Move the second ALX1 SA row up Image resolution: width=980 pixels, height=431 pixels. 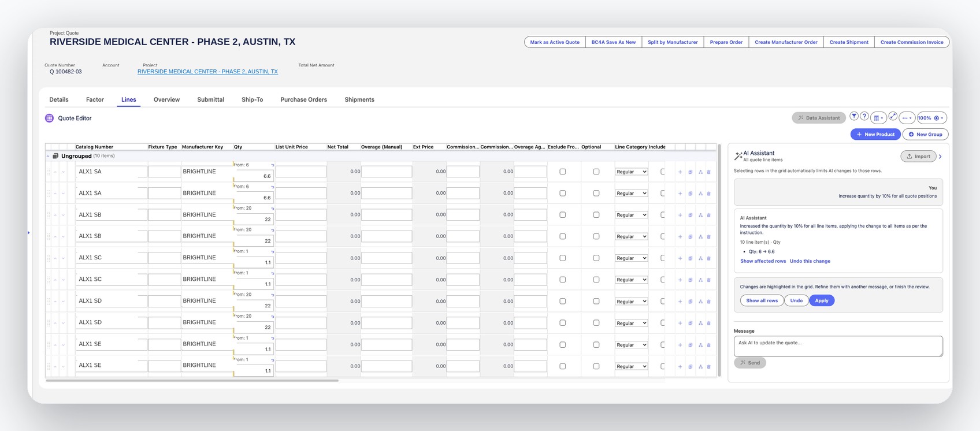55,193
